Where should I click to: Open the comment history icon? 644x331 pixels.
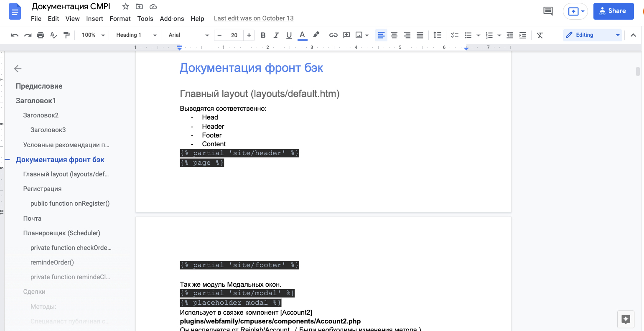[548, 11]
